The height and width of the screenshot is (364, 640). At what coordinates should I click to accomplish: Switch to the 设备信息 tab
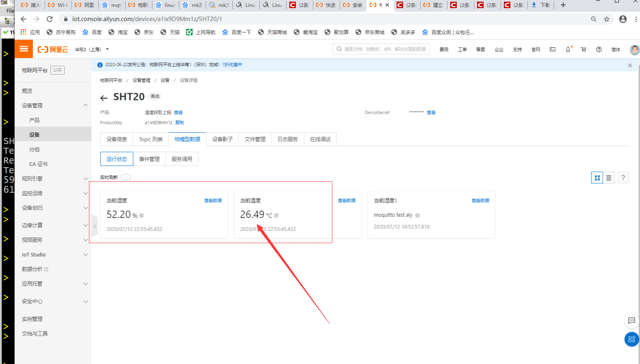tap(117, 139)
